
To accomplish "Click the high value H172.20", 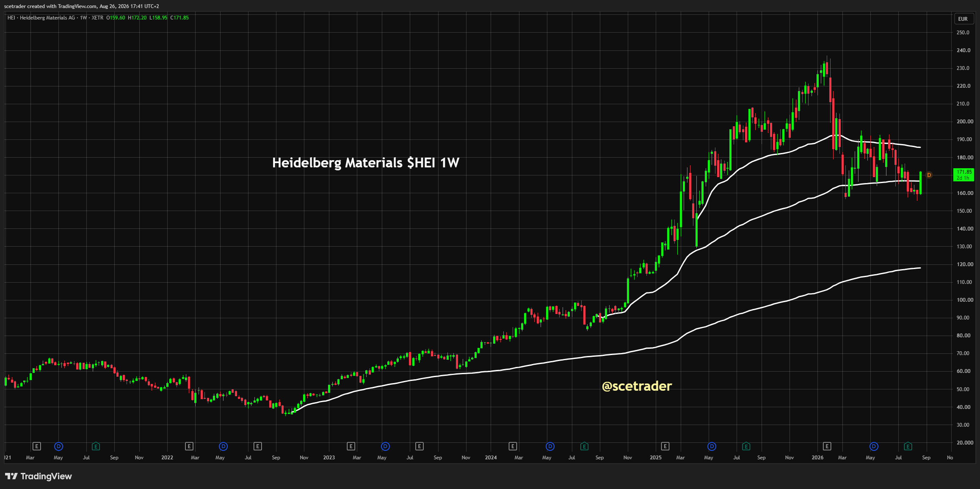I will coord(137,18).
